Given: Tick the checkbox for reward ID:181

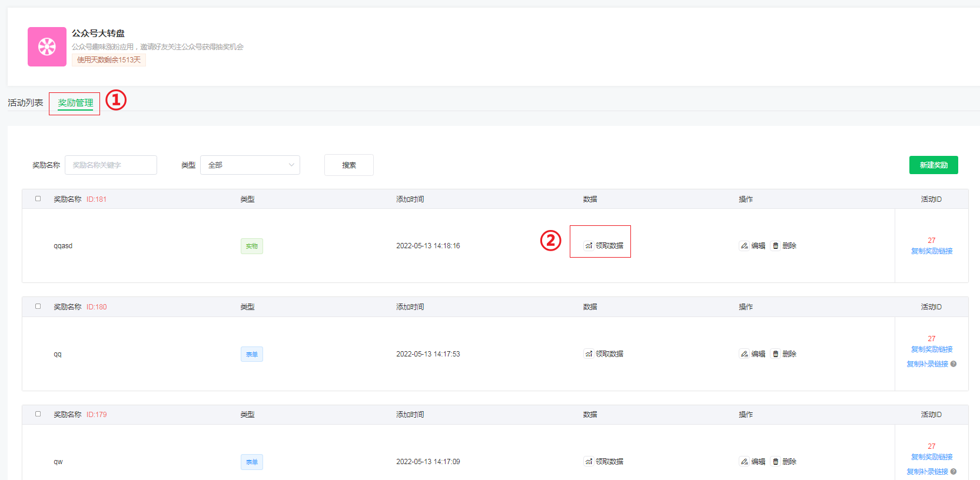Looking at the screenshot, I should pos(38,199).
